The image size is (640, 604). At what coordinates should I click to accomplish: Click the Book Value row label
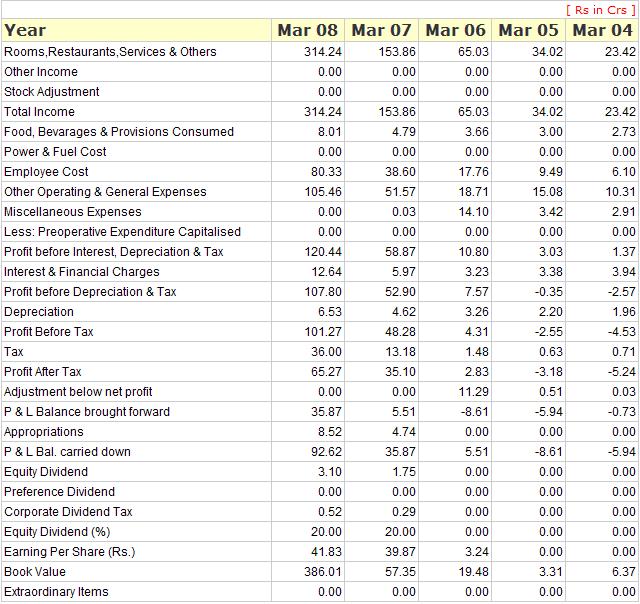coord(35,572)
